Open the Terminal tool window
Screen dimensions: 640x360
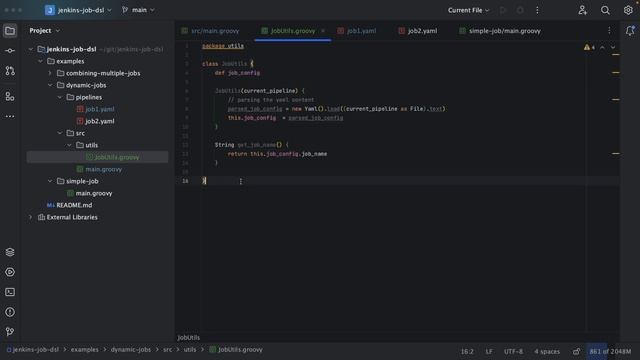pos(10,292)
